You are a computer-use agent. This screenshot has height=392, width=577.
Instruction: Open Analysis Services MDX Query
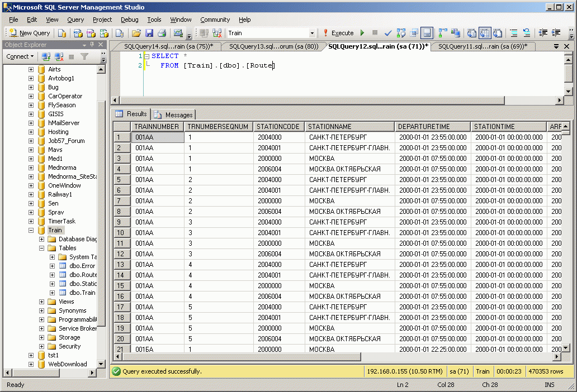pos(78,33)
